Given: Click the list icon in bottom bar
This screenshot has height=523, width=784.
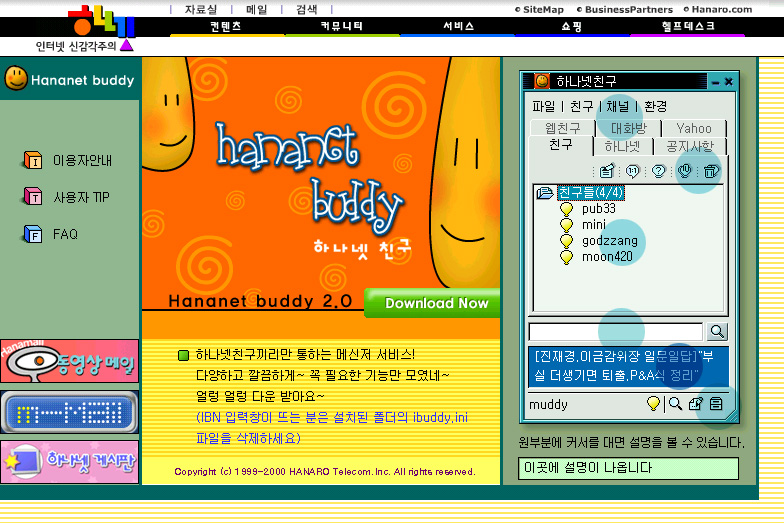Looking at the screenshot, I should [x=716, y=404].
